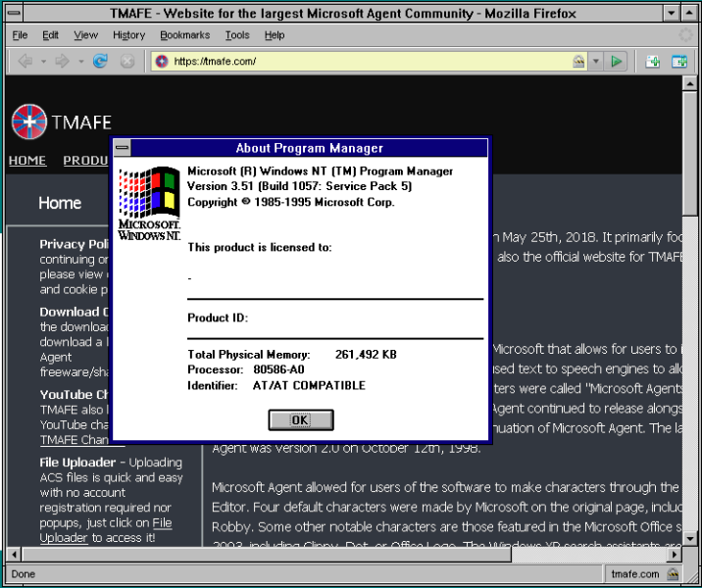The height and width of the screenshot is (588, 702).
Task: Open the Help menu
Action: 275,35
